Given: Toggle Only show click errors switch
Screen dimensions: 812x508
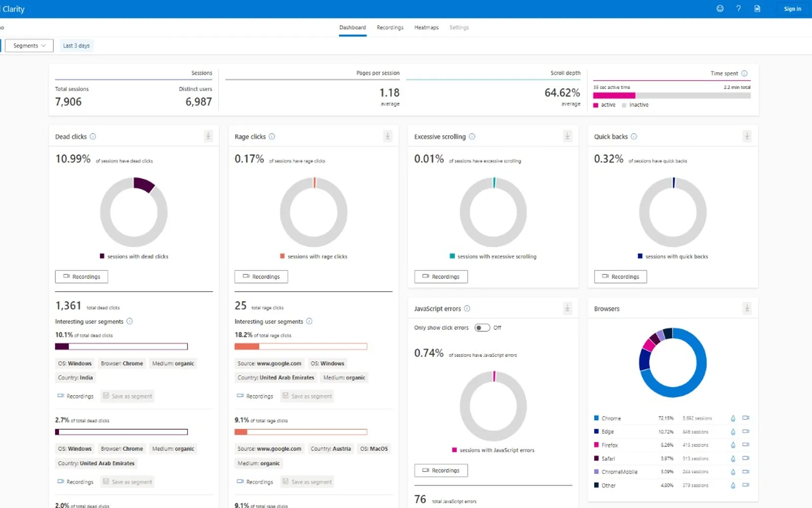Looking at the screenshot, I should tap(482, 328).
